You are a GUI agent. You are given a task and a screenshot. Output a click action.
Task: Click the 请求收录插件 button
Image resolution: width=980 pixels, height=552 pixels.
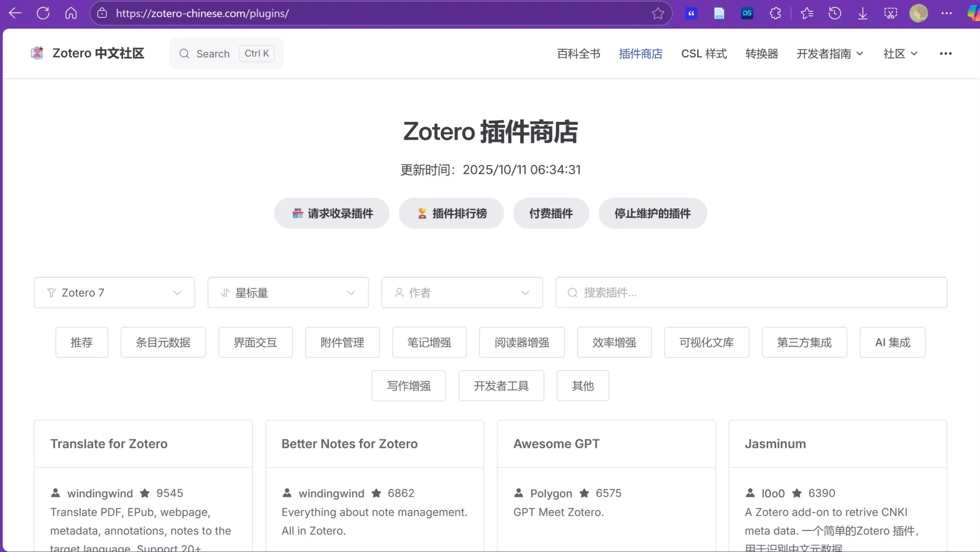tap(331, 213)
